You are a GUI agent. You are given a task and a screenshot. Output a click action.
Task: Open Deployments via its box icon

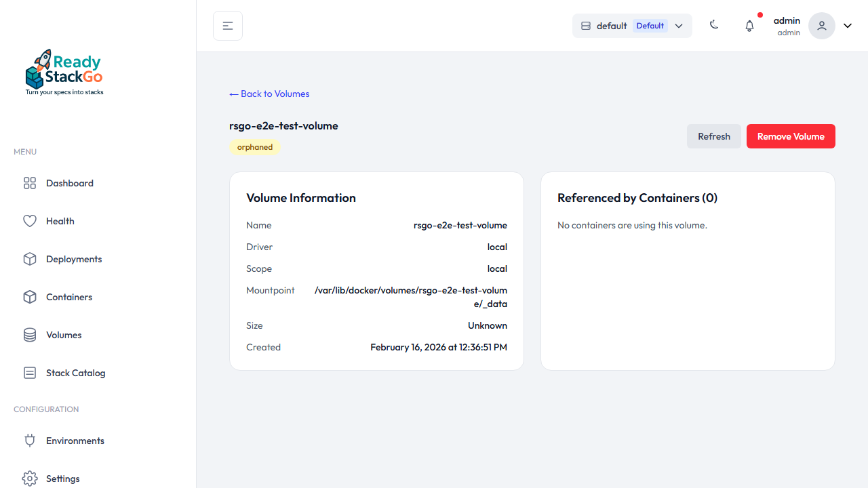(29, 259)
